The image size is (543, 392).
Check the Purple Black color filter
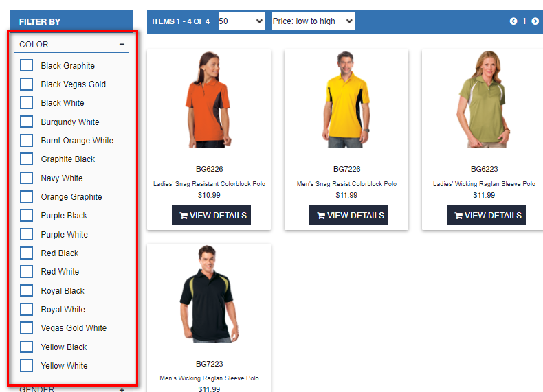26,215
